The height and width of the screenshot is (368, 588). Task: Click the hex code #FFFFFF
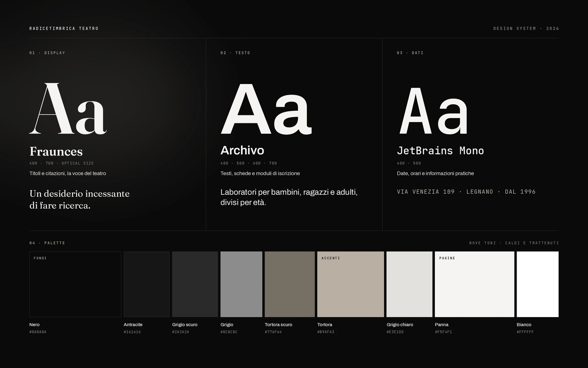pos(525,332)
